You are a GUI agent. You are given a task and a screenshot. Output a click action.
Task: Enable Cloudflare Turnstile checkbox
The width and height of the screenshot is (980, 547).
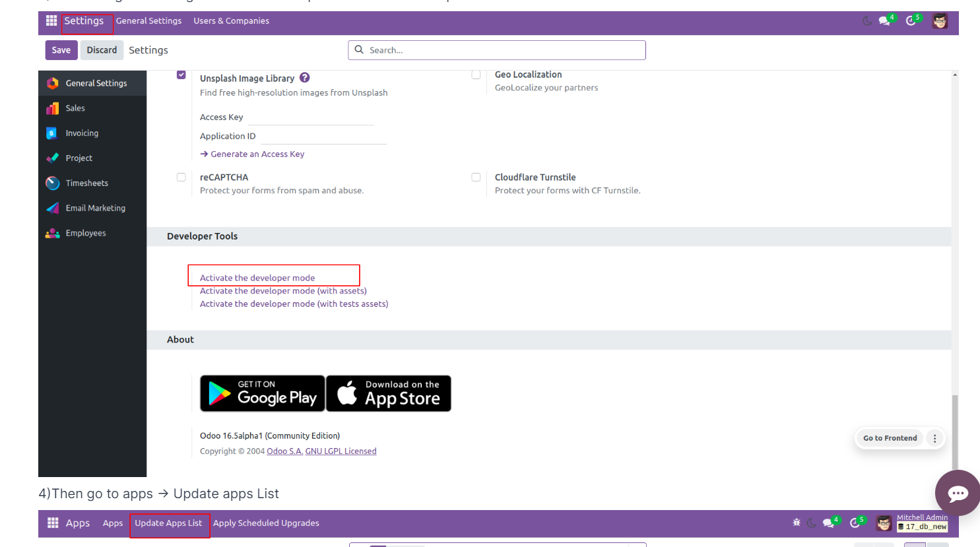click(476, 177)
